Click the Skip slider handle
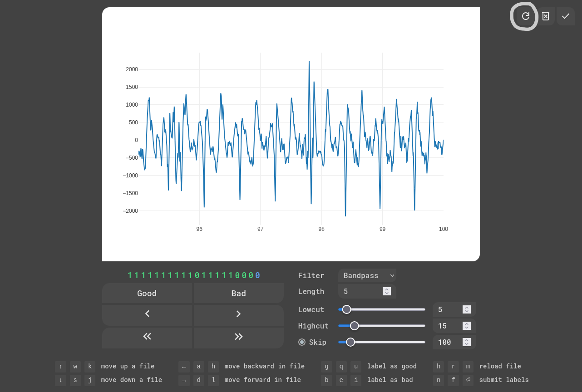 350,342
